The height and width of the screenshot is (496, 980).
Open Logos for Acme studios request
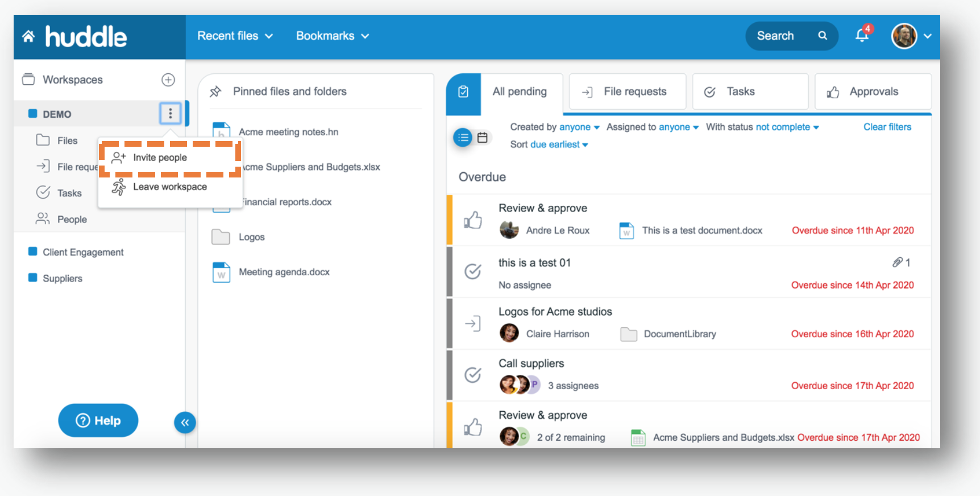tap(555, 312)
